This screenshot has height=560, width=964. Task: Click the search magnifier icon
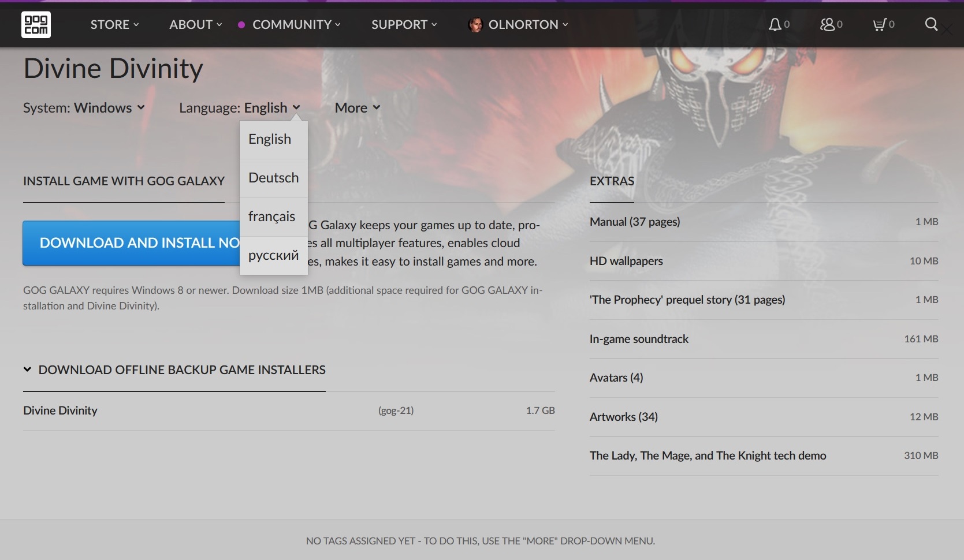point(931,24)
